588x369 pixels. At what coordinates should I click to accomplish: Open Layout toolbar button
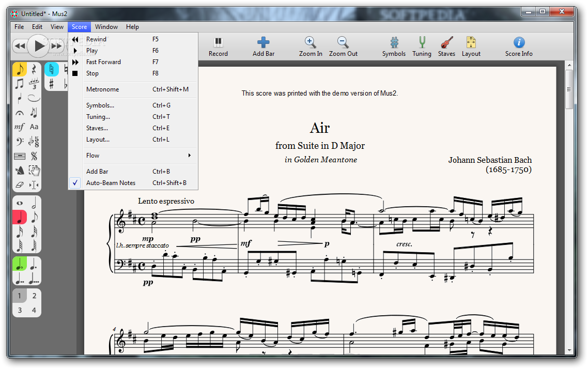(471, 47)
